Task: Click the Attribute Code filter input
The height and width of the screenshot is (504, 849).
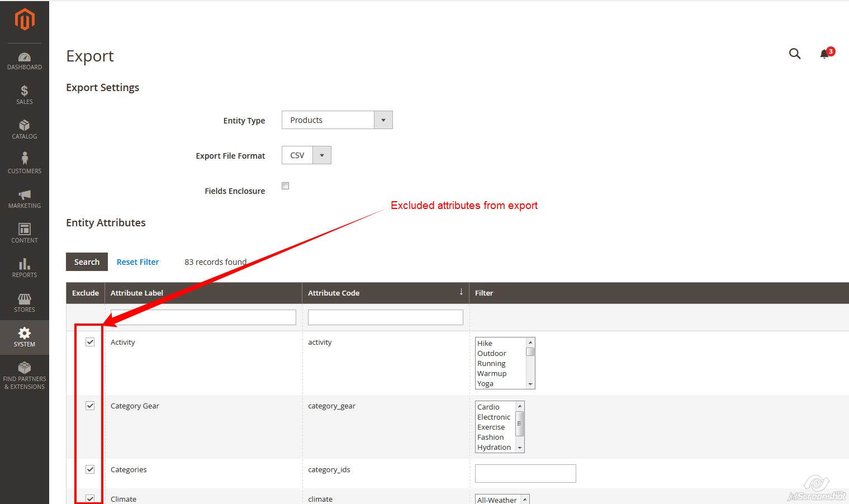Action: [386, 317]
